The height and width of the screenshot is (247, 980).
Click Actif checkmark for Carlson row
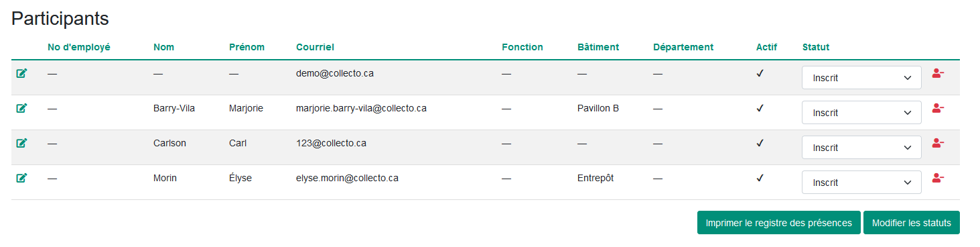tap(760, 143)
